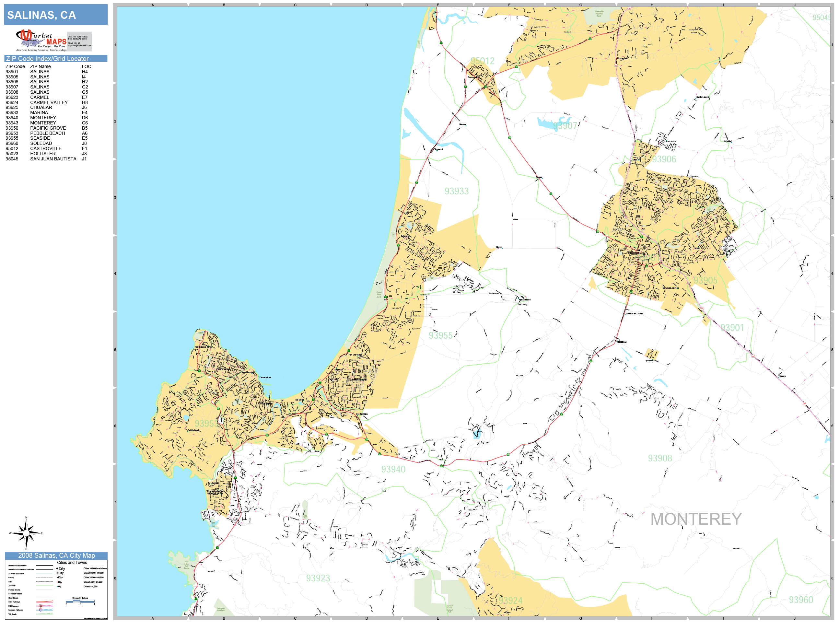Image resolution: width=840 pixels, height=630 pixels.
Task: Expand the Cities and Towns legend section
Action: [73, 563]
